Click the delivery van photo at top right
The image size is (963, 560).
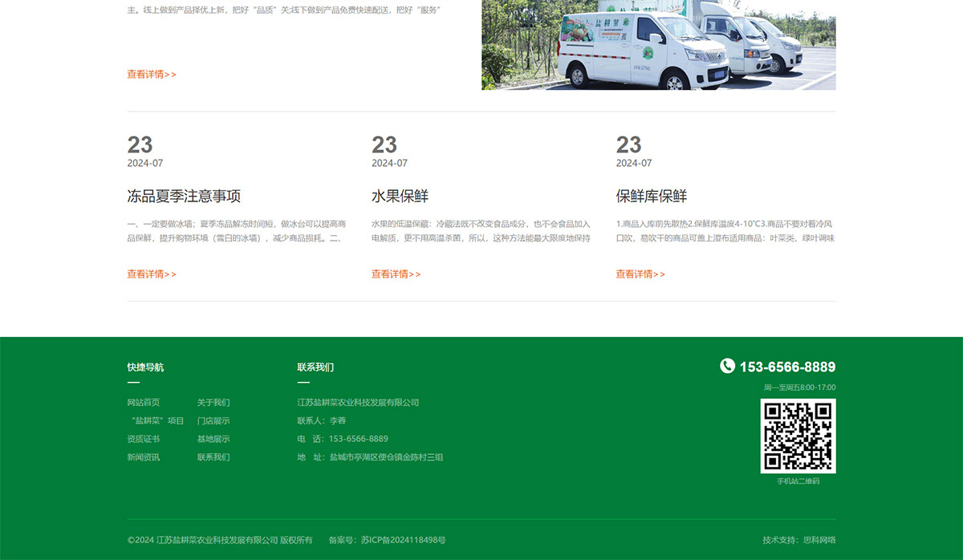(x=658, y=44)
